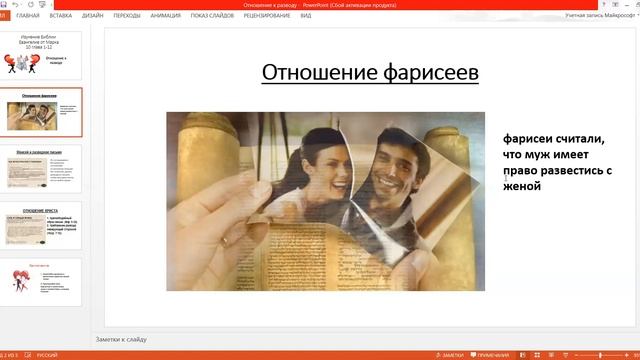Image resolution: width=640 pixels, height=360 pixels.
Task: Switch to the ВСТАВКА ribbon tab
Action: (x=61, y=16)
